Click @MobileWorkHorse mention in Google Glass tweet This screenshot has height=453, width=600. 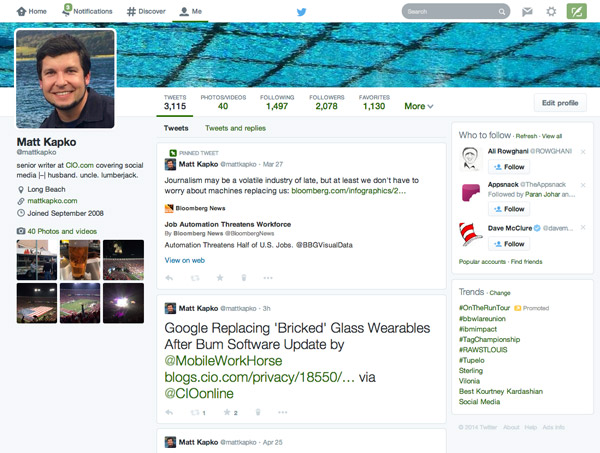pyautogui.click(x=223, y=360)
